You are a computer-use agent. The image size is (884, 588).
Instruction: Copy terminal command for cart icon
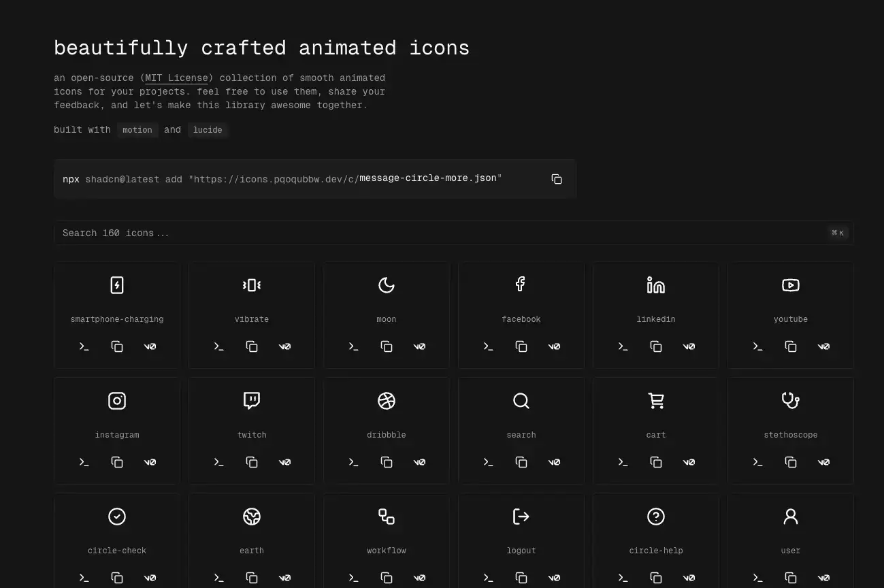(x=623, y=462)
